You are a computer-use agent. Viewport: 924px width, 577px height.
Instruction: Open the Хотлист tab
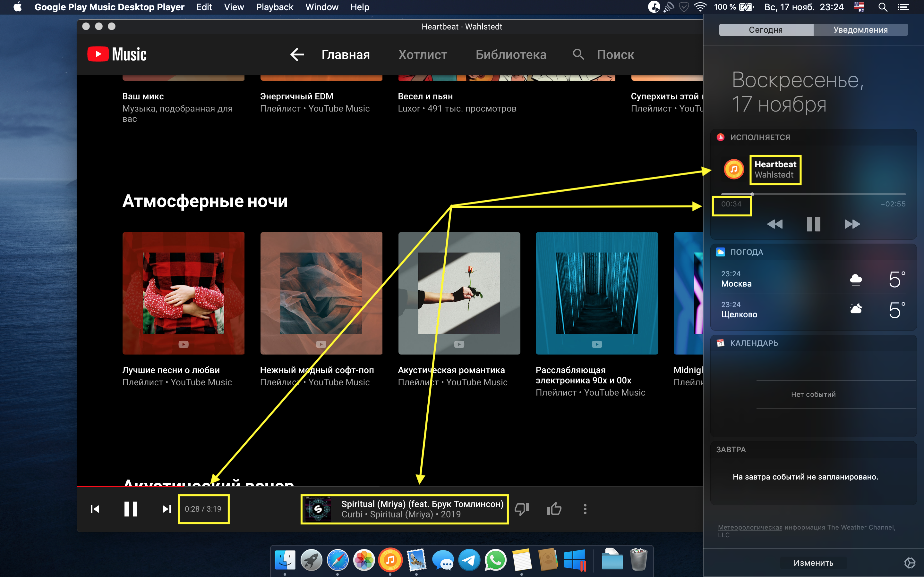point(423,54)
